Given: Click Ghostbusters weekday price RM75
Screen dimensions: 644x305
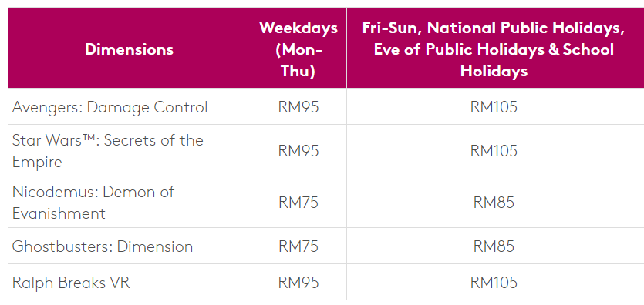Looking at the screenshot, I should 298,246.
